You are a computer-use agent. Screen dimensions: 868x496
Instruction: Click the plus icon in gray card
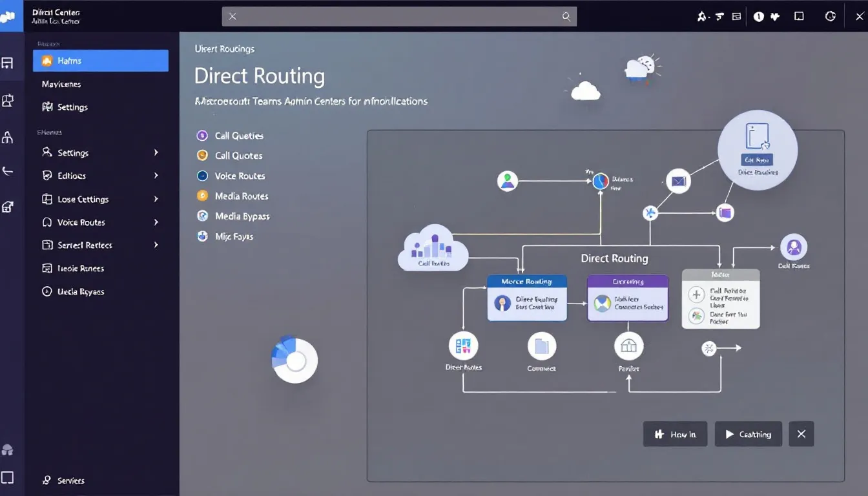696,295
